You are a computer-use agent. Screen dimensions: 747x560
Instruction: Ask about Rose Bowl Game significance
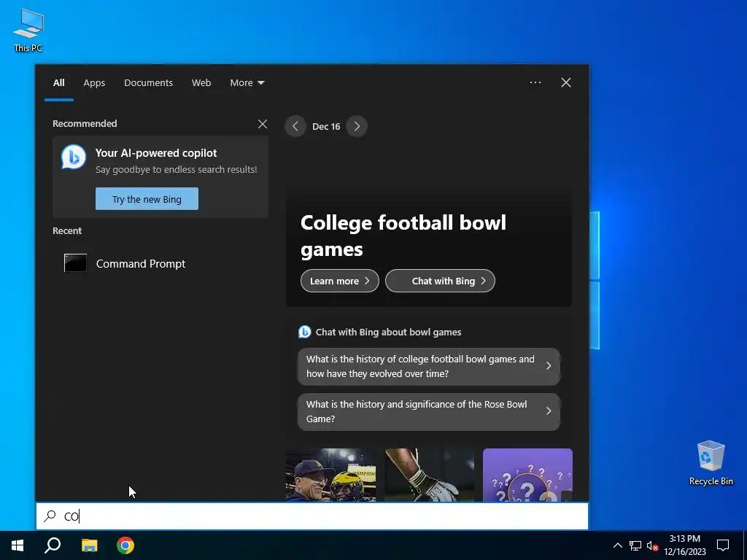[x=429, y=411]
